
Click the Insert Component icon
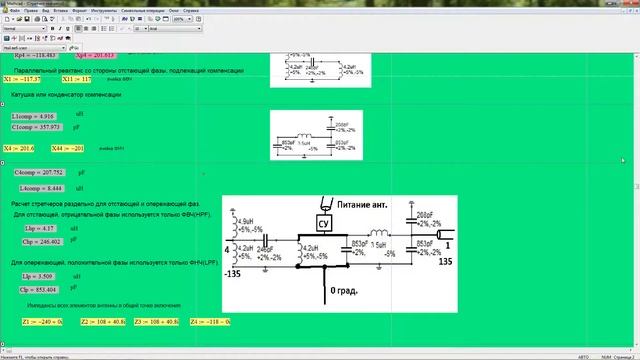pyautogui.click(x=150, y=19)
